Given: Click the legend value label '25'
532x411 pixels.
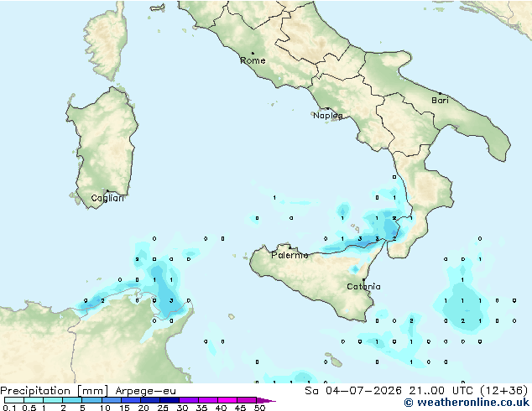Looking at the screenshot, I should (x=163, y=408).
